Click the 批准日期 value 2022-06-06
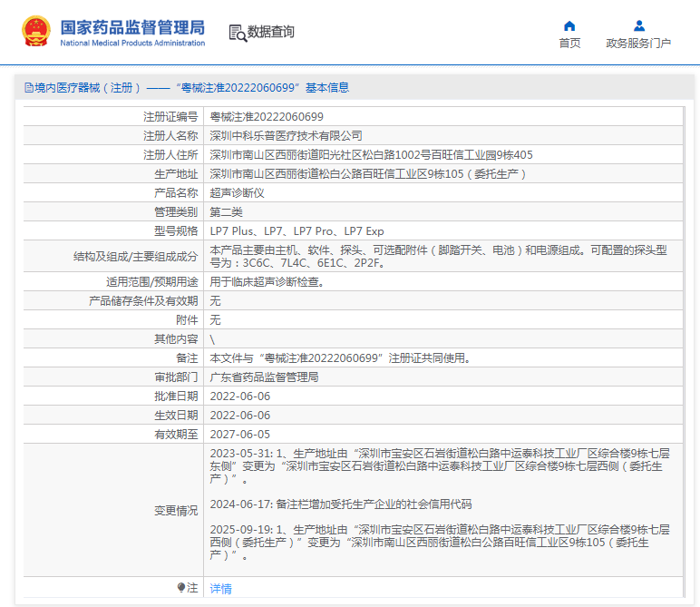 click(239, 397)
